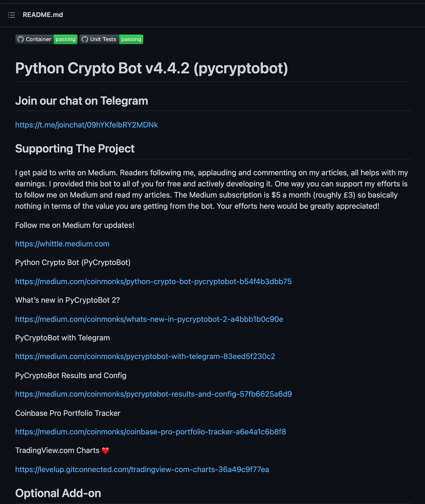
Task: Open the whats-new-in-pycryptobot-2 article link
Action: point(149,319)
